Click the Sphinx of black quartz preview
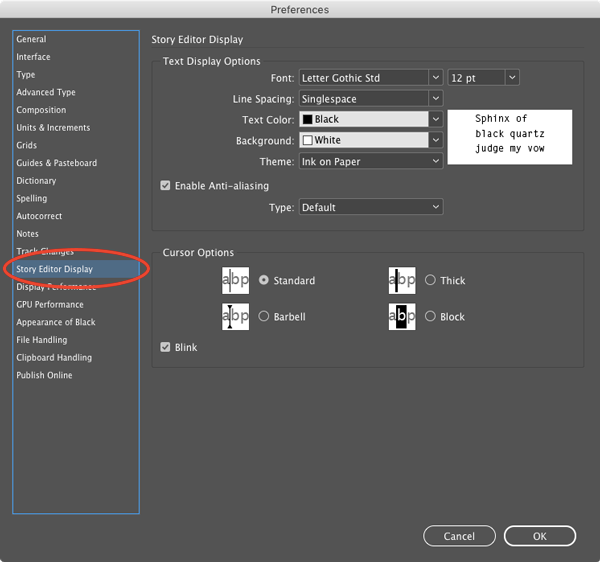The height and width of the screenshot is (562, 600). (x=510, y=137)
